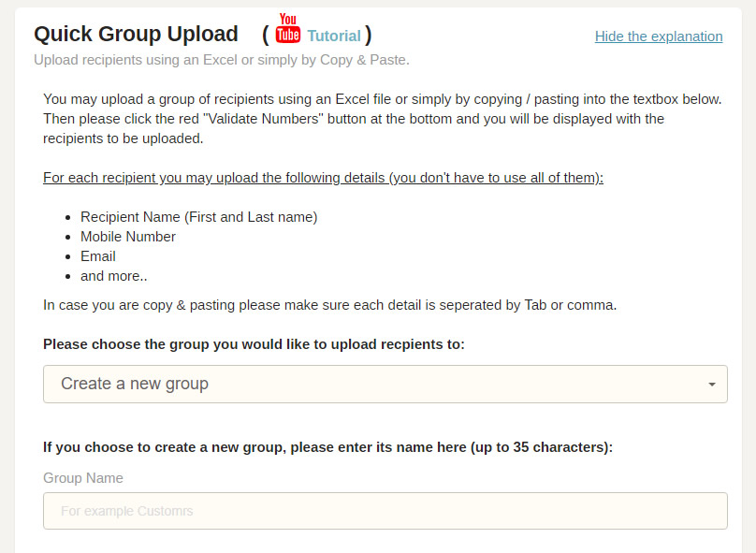The height and width of the screenshot is (553, 756).
Task: Click the Group Name field label
Action: [x=83, y=477]
